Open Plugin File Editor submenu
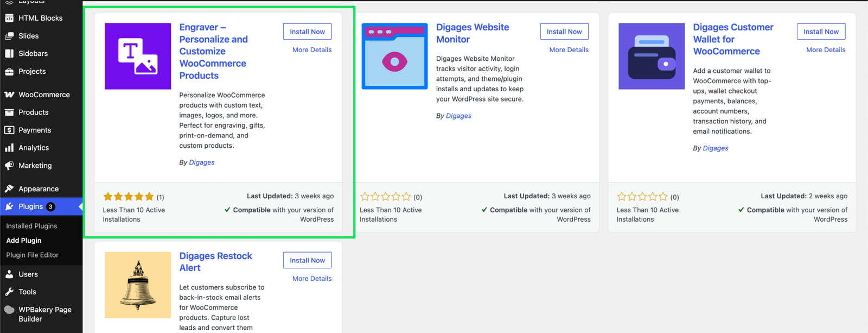The width and height of the screenshot is (868, 333). click(x=33, y=255)
